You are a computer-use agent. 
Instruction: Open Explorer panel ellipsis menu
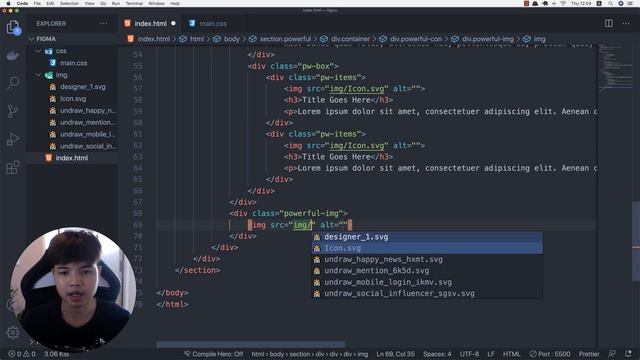click(104, 23)
